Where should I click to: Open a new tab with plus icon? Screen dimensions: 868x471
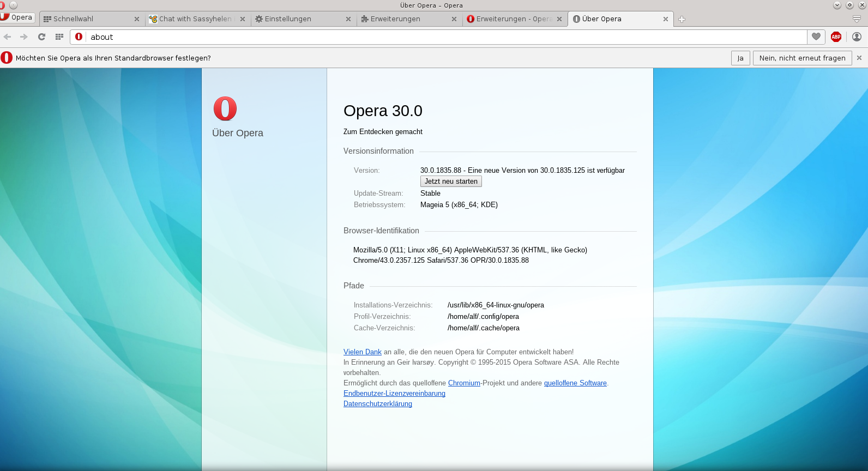click(682, 19)
